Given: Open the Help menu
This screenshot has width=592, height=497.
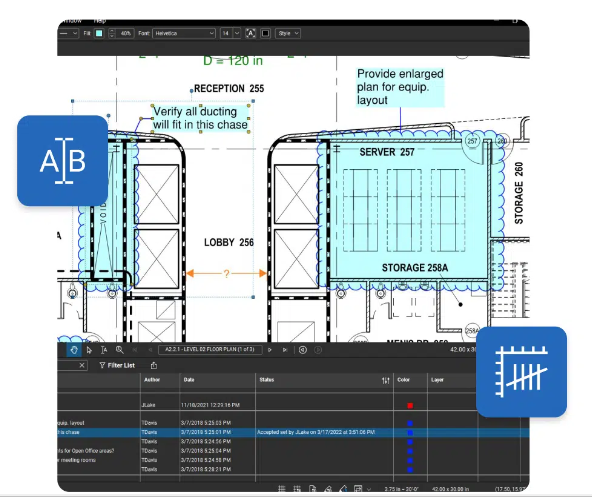Looking at the screenshot, I should (100, 21).
